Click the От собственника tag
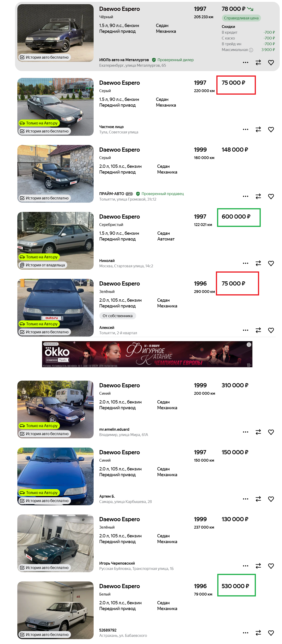Image resolution: width=282 pixels, height=644 pixels. click(x=117, y=316)
